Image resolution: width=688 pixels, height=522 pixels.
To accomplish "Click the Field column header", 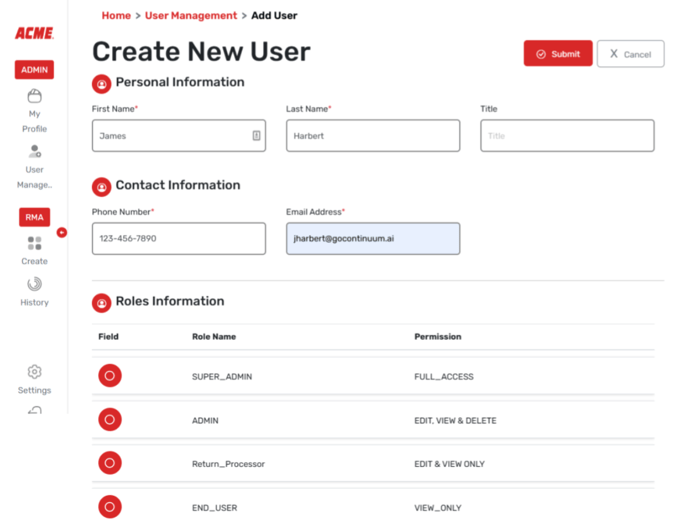I will pyautogui.click(x=108, y=336).
